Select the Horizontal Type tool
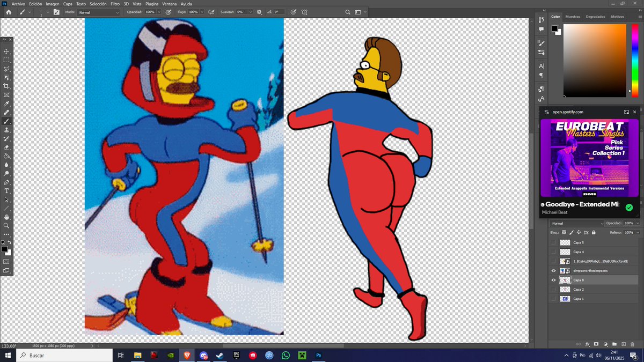 (7, 191)
